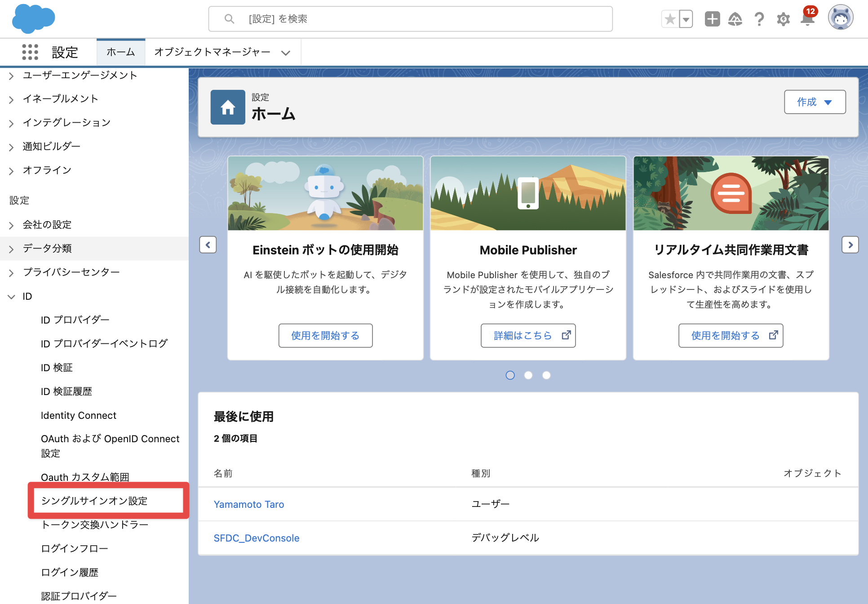Open the user profile avatar

[841, 18]
